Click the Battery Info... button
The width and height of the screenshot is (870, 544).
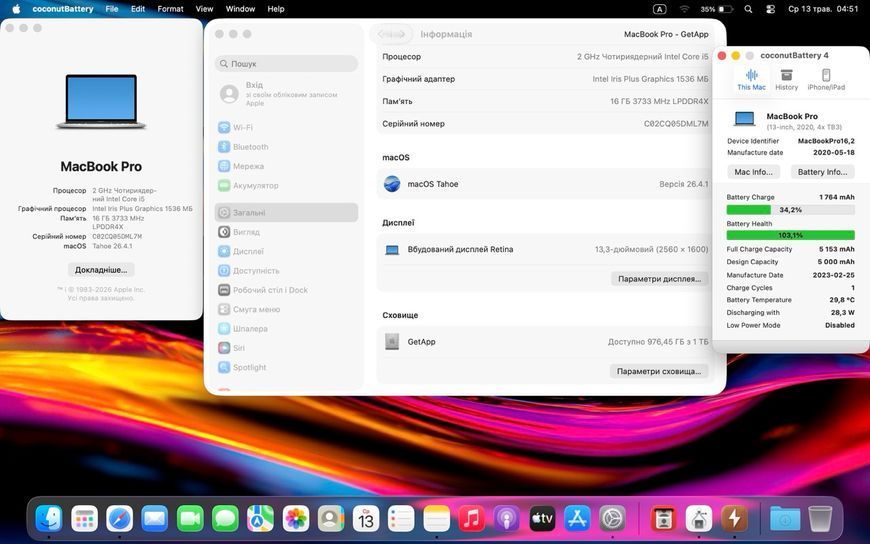[x=822, y=172]
